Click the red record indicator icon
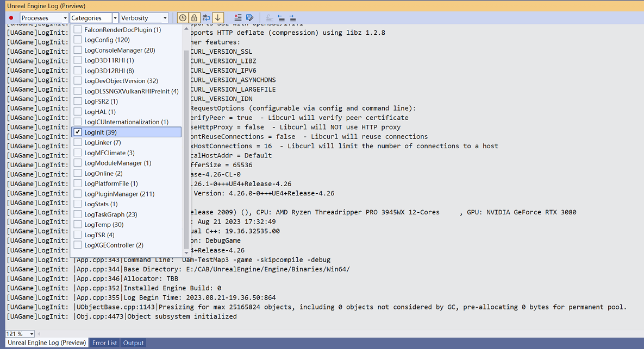644x349 pixels. [11, 18]
